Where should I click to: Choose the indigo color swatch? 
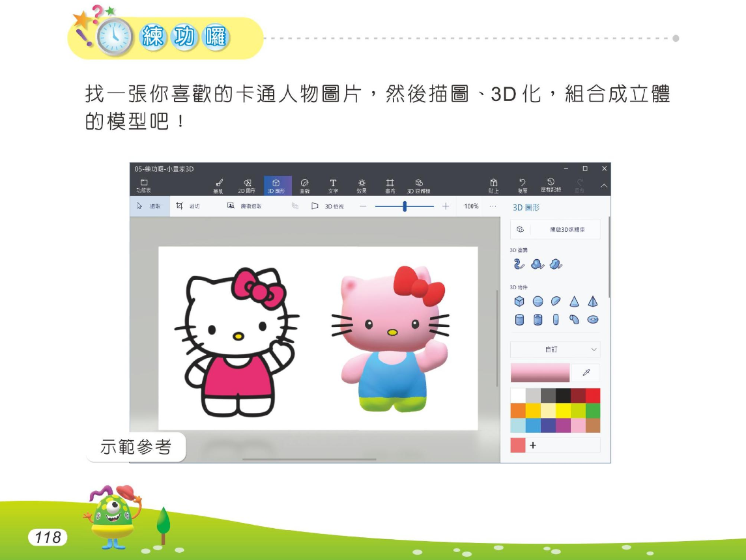point(547,425)
